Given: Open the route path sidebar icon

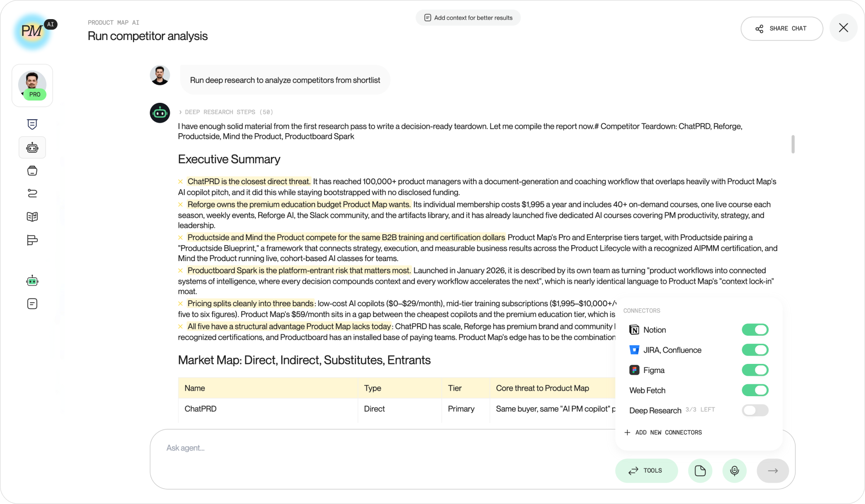Looking at the screenshot, I should point(32,193).
